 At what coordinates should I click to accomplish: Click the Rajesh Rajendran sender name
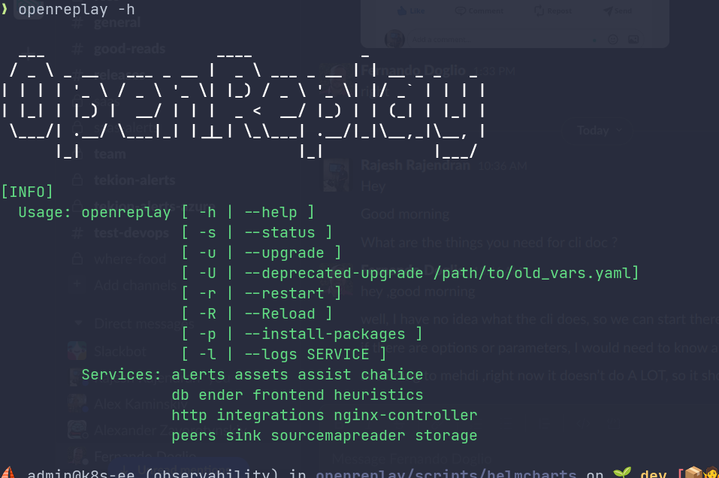point(415,165)
